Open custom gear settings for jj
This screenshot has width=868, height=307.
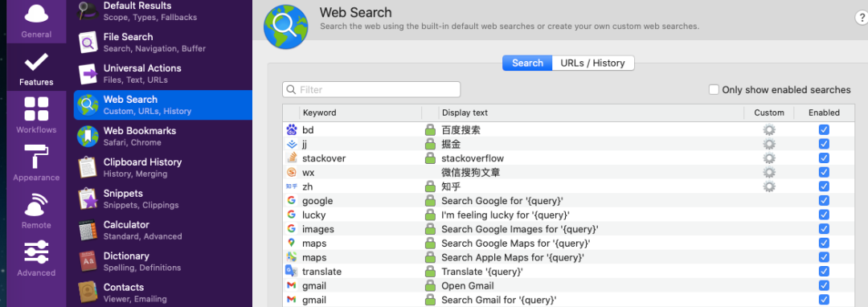coord(769,145)
